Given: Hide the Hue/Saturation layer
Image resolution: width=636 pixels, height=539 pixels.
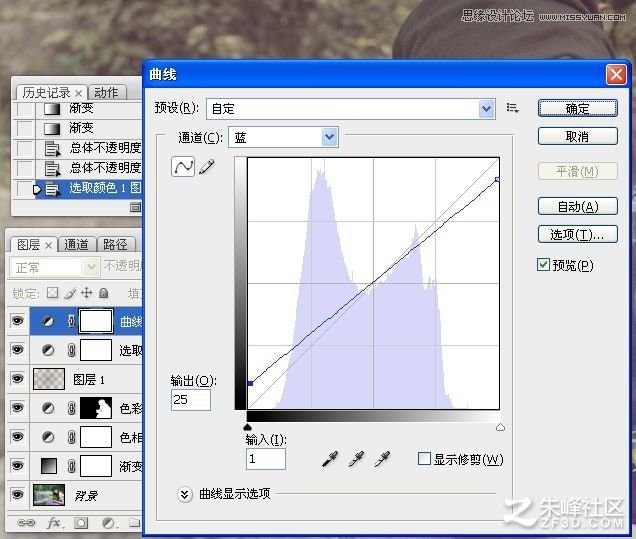Looking at the screenshot, I should coord(17,437).
